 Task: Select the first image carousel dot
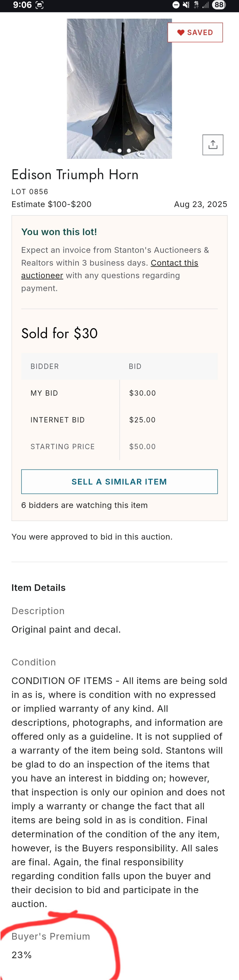pyautogui.click(x=110, y=151)
